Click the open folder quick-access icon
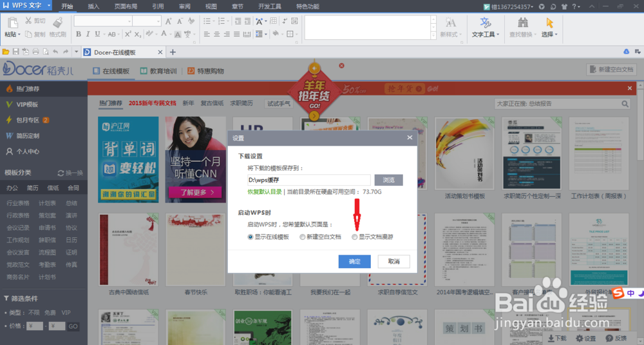 [6, 52]
